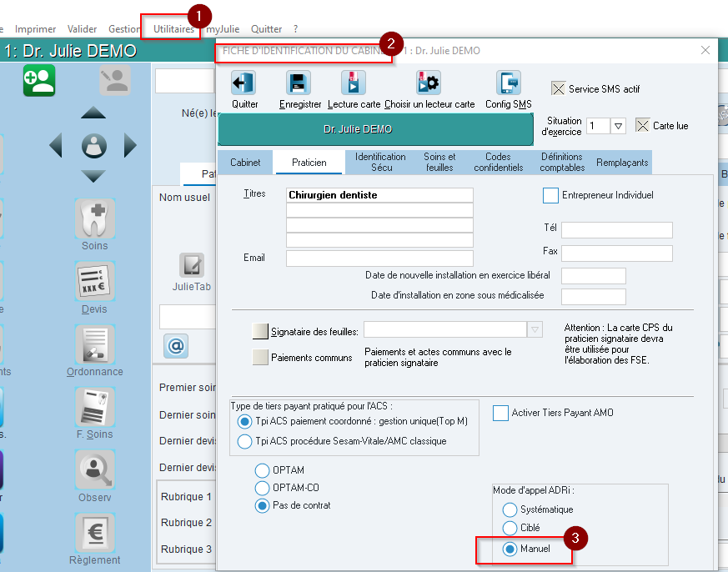
Task: Open the Gestion menu
Action: (124, 29)
